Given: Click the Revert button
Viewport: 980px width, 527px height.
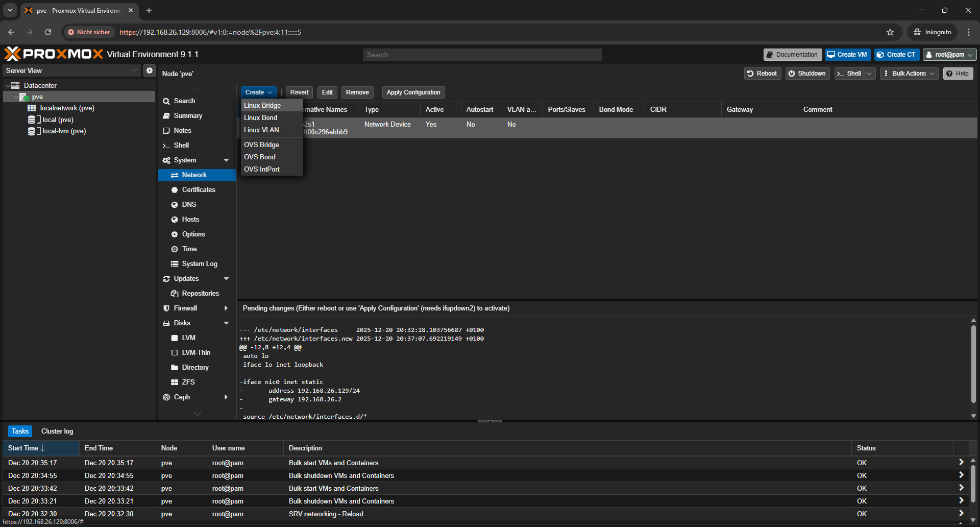Looking at the screenshot, I should tap(299, 92).
